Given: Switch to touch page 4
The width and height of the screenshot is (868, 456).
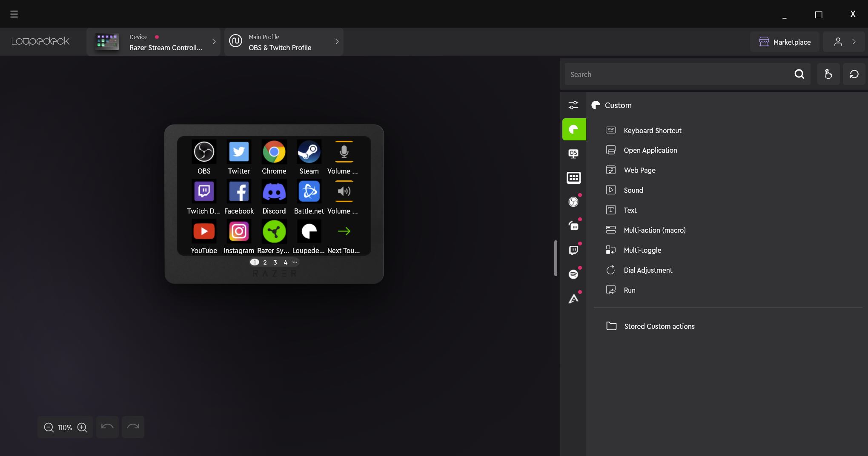Looking at the screenshot, I should (x=286, y=262).
